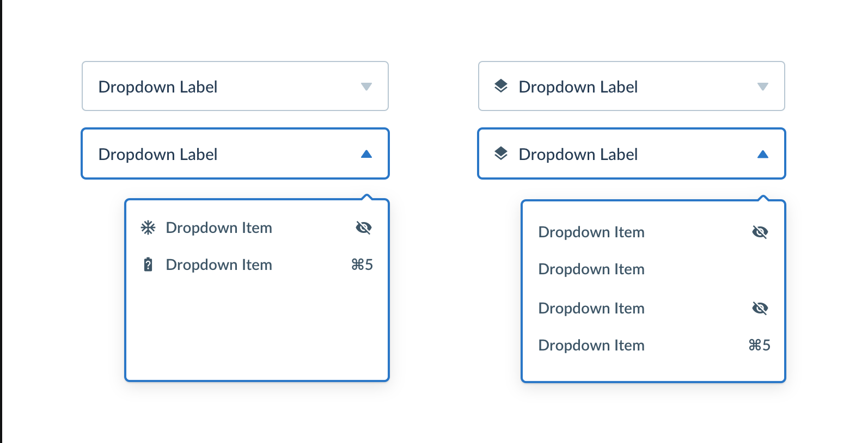
Task: Open the collapsed top-right Dropdown Label with layers icon
Action: pyautogui.click(x=631, y=87)
